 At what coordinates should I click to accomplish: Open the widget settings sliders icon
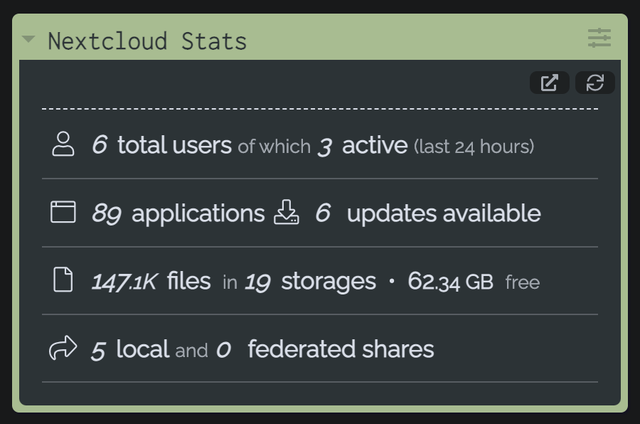(599, 38)
